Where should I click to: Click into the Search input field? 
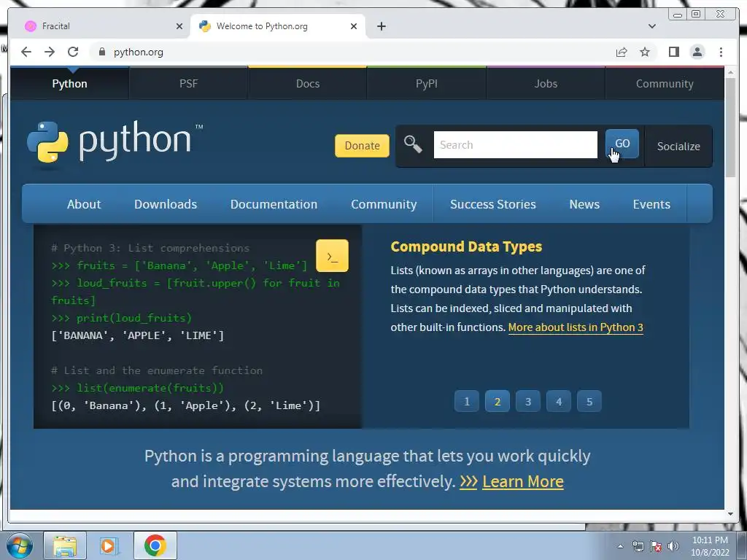coord(516,145)
